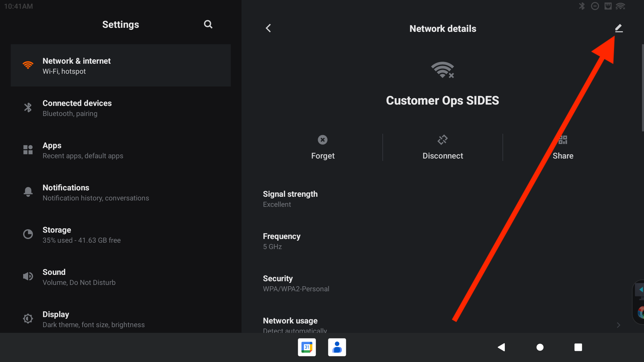
Task: Disconnect from the current Wi-Fi network
Action: tap(442, 147)
